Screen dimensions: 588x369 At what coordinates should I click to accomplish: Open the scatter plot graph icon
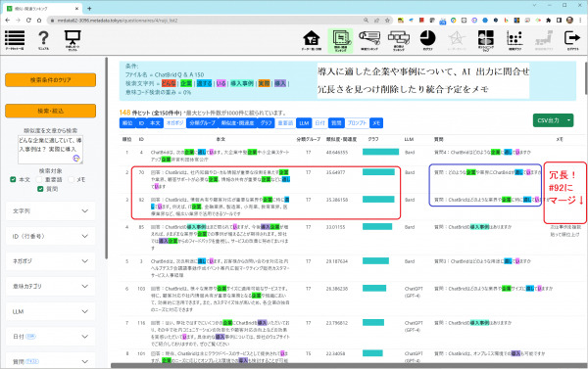tap(514, 40)
